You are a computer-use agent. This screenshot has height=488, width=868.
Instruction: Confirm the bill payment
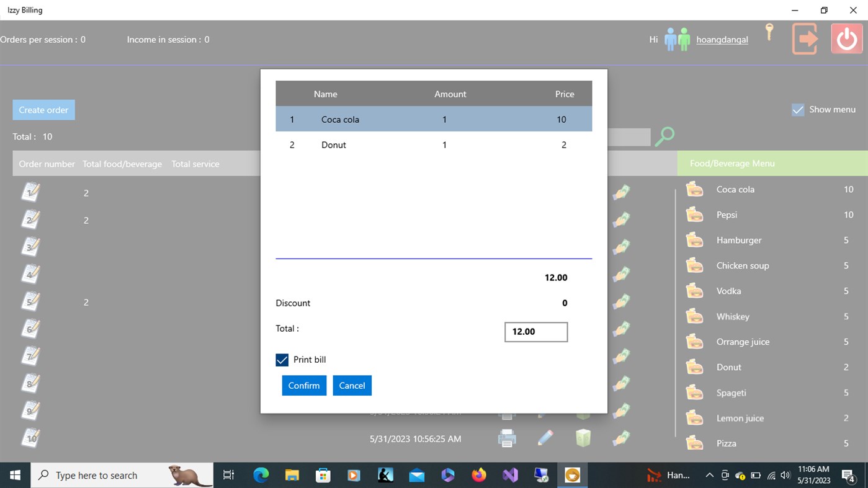pyautogui.click(x=304, y=385)
